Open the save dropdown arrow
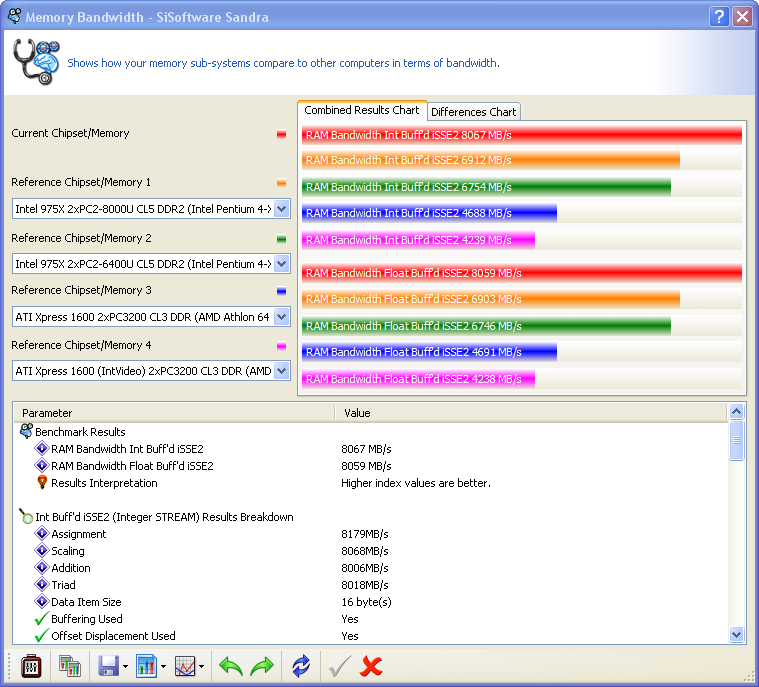This screenshot has height=687, width=759. (x=125, y=667)
